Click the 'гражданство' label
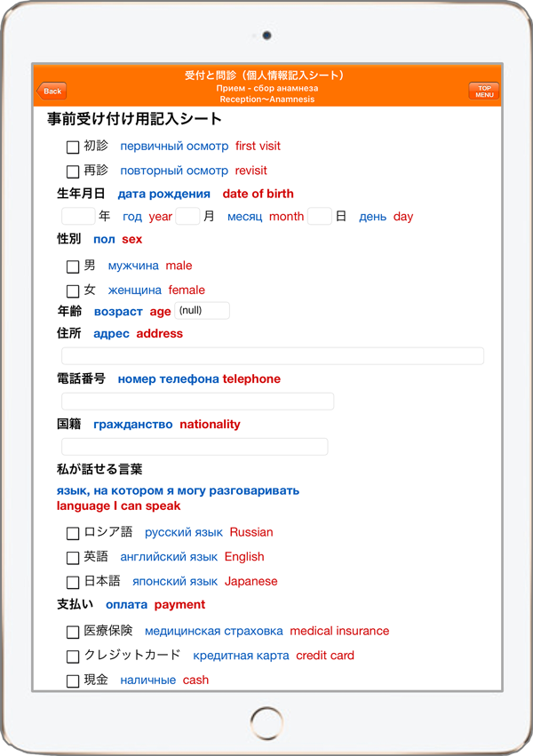 [x=133, y=425]
